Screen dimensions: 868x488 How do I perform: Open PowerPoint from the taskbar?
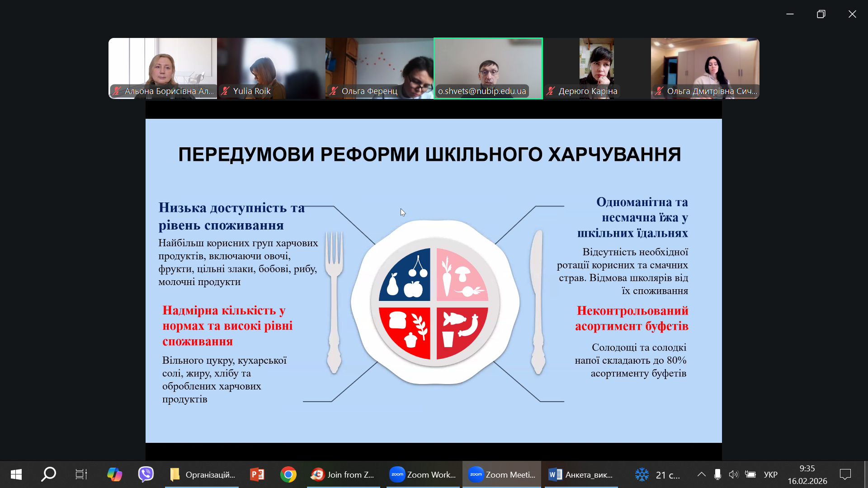tap(257, 474)
